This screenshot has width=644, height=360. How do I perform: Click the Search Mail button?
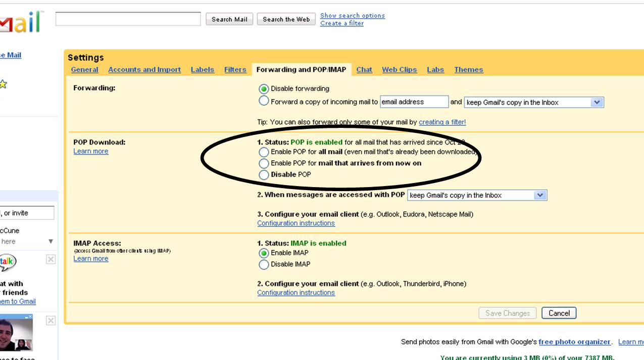229,19
